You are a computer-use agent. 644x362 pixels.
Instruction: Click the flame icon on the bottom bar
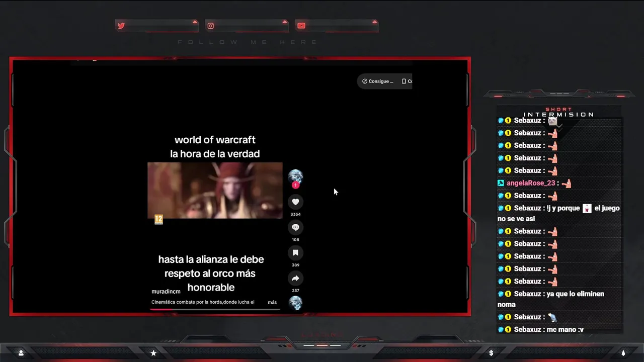coord(623,353)
